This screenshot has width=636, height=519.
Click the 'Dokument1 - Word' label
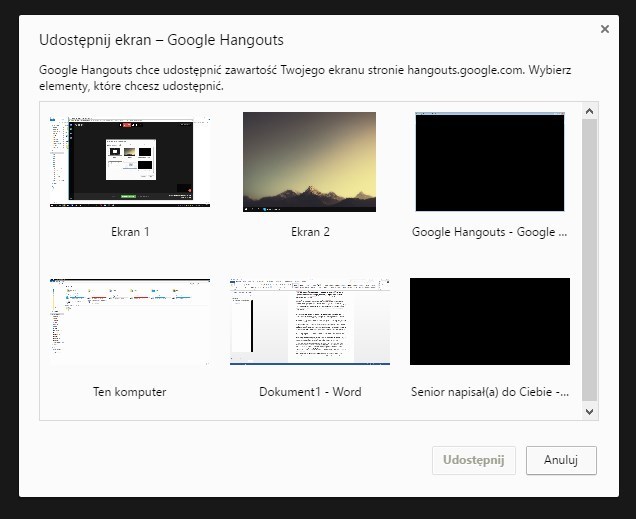(310, 392)
